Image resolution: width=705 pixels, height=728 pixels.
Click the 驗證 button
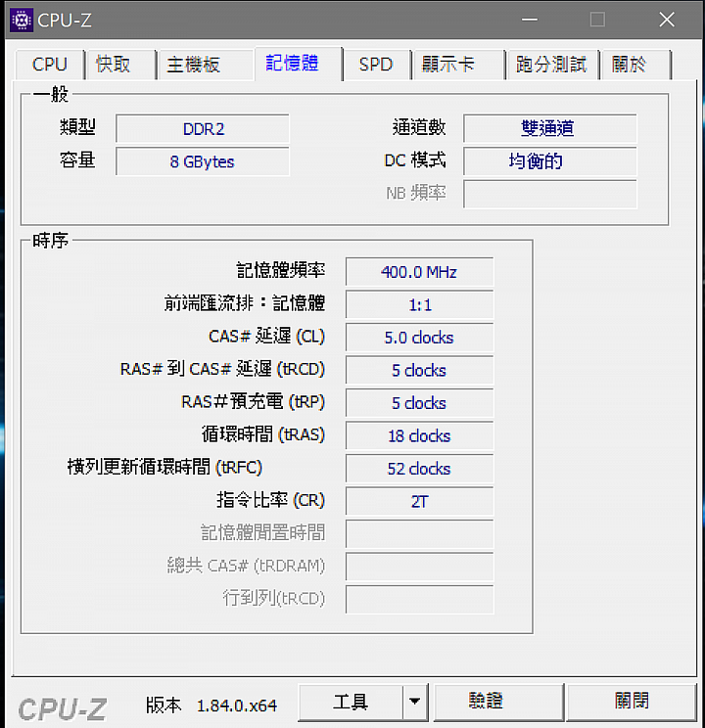(498, 702)
